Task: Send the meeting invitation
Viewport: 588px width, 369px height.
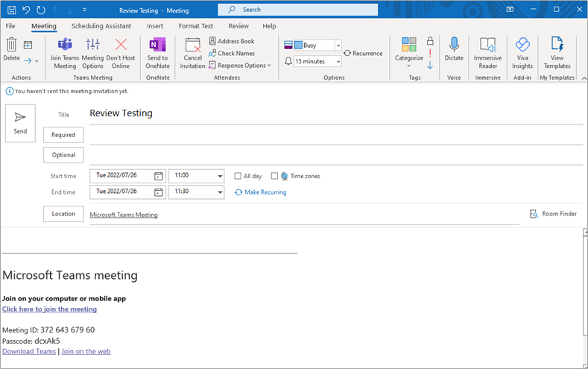Action: pos(20,123)
